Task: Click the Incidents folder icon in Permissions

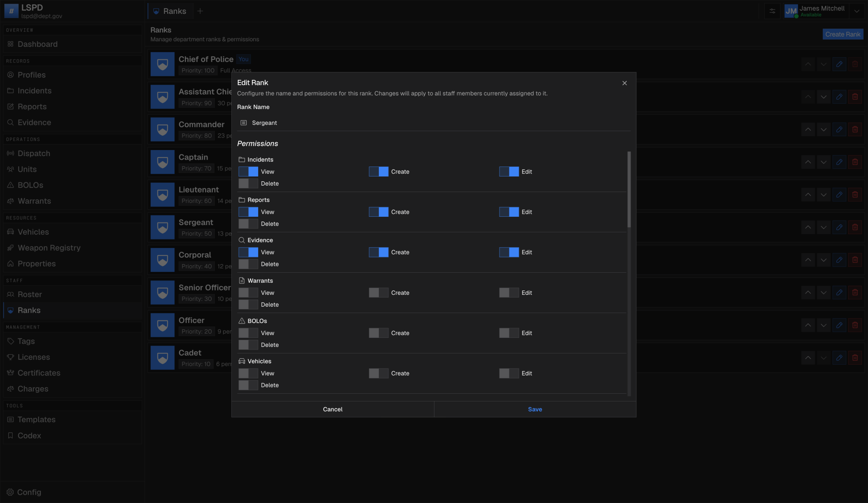Action: click(x=242, y=160)
